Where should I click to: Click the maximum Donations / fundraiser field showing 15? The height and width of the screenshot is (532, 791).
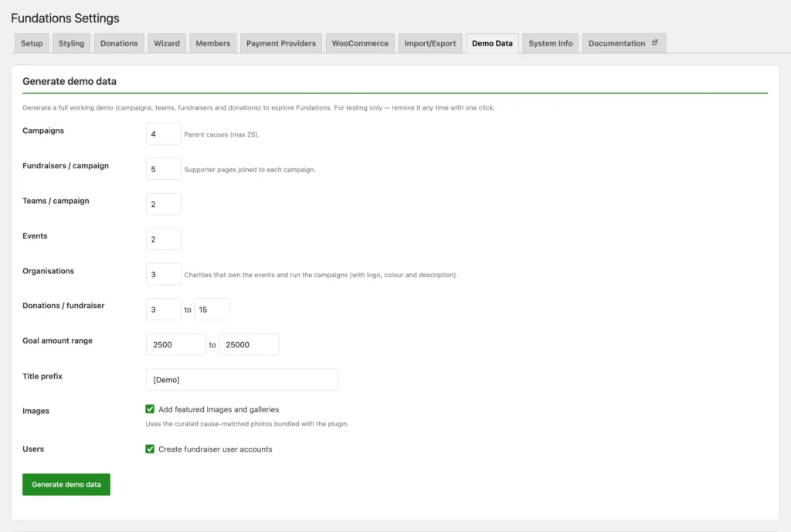click(212, 310)
